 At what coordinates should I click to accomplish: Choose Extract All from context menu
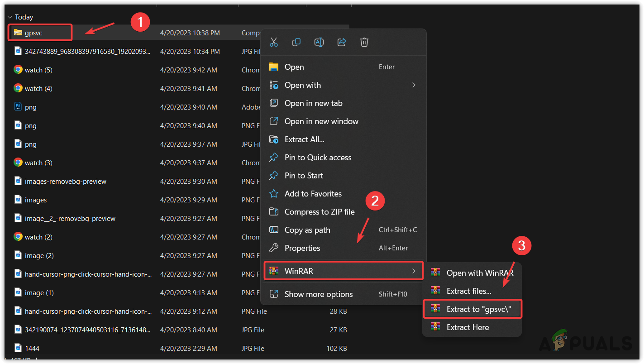[x=304, y=139]
